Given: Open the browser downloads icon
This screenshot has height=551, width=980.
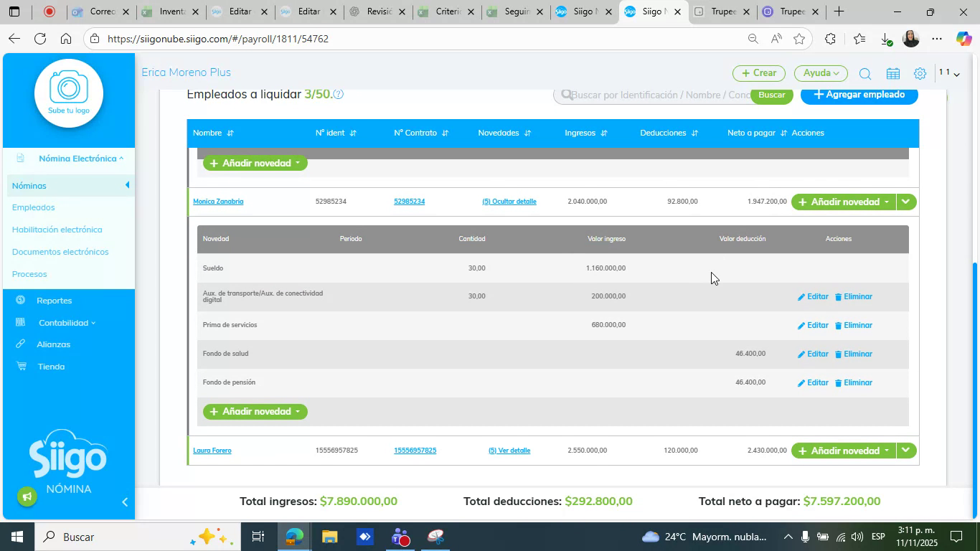Looking at the screenshot, I should (x=886, y=39).
